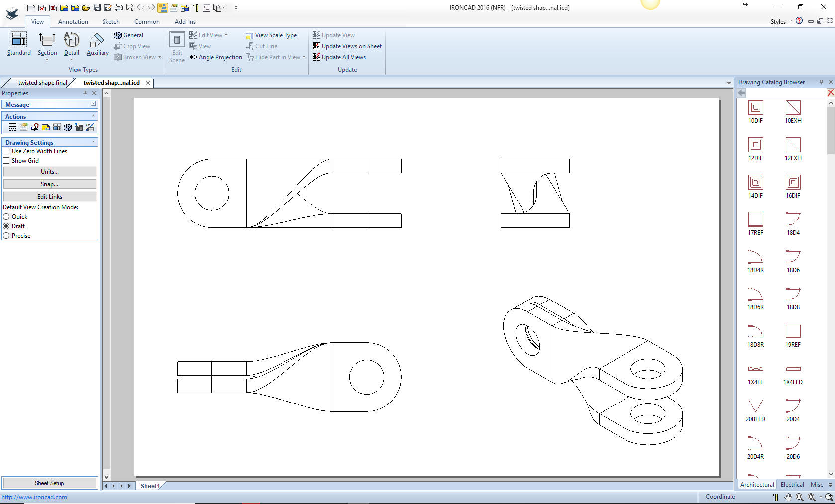Click the sheet area scroll up arrow
Image resolution: width=835 pixels, height=504 pixels.
click(x=106, y=93)
